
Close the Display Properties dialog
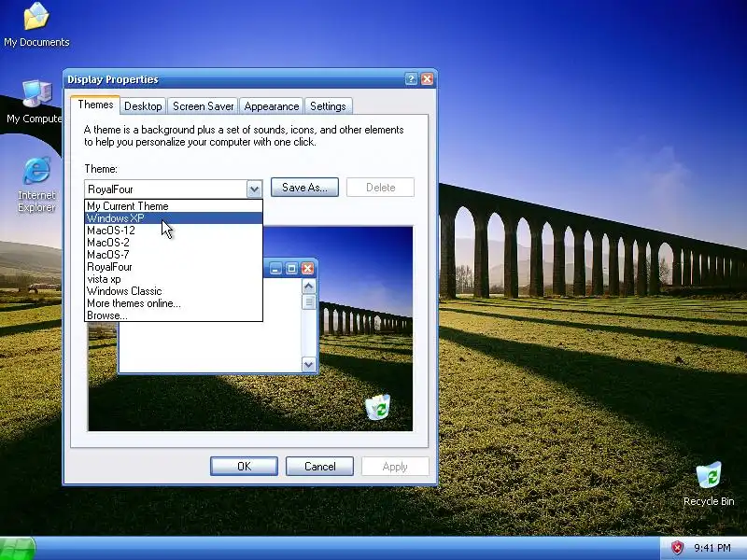[428, 79]
